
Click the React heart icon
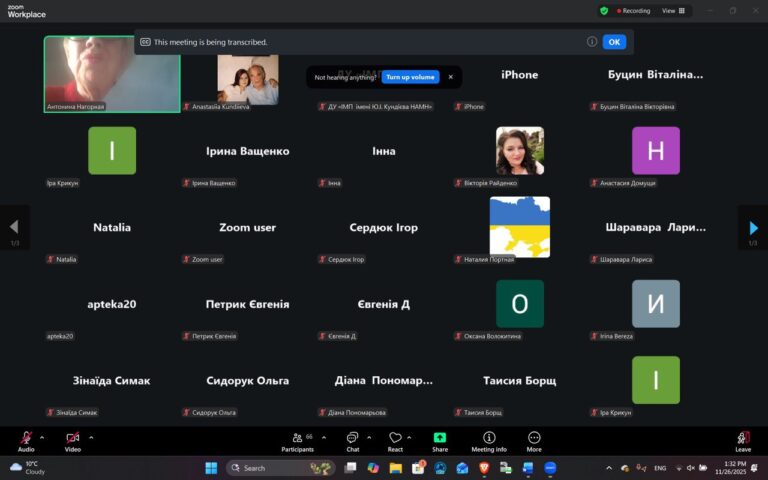[395, 439]
